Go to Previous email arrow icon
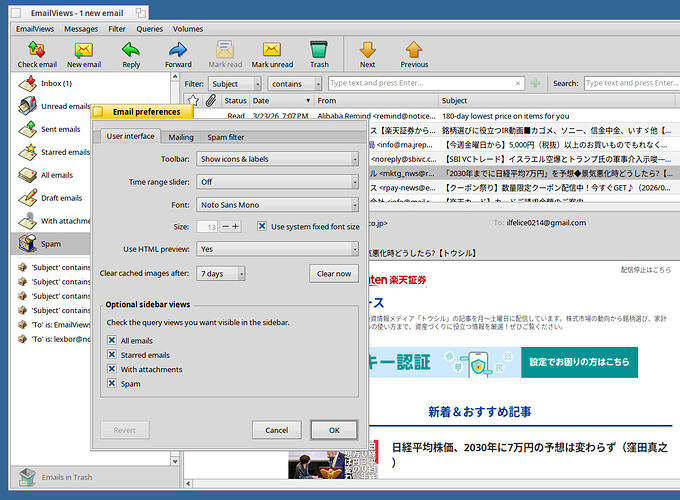680x500 pixels. click(414, 49)
